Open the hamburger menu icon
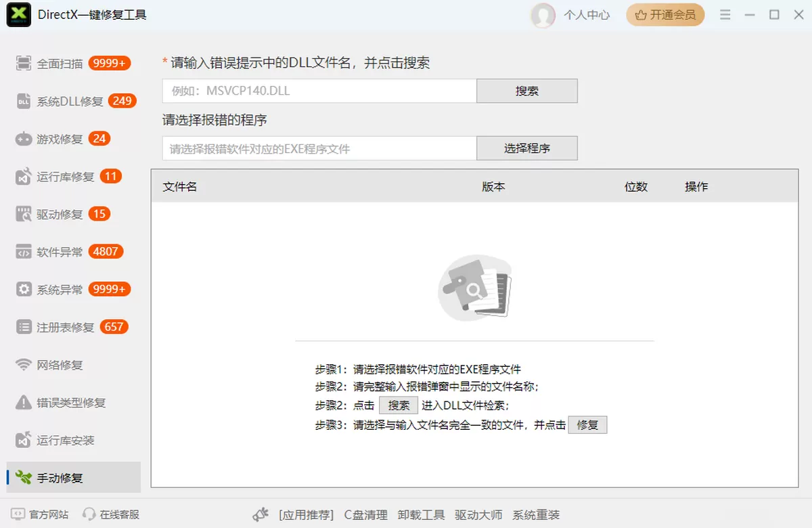 pos(725,15)
